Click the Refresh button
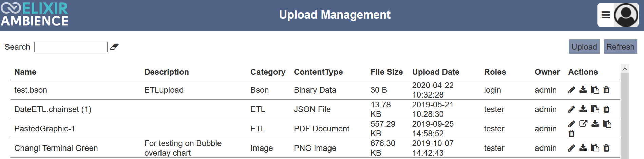Screen dimensions: 644x159 (620, 47)
